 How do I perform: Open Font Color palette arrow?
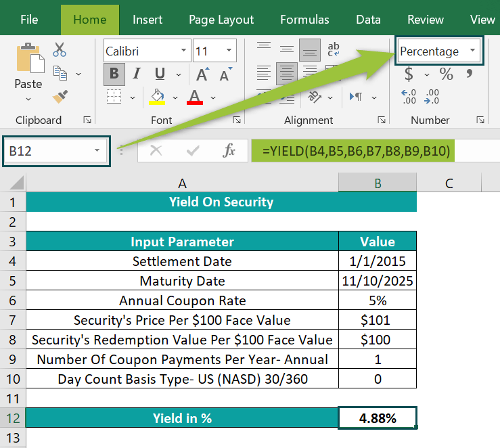tap(213, 97)
